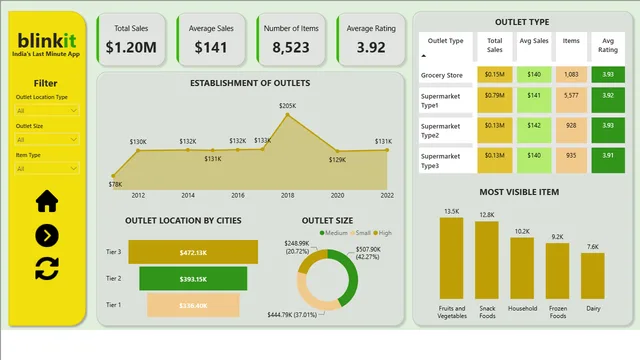Click the $130K data point at 2012
This screenshot has width=640, height=360.
point(138,150)
